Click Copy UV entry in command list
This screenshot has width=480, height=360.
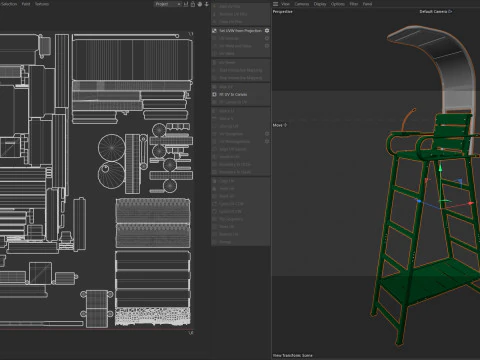pos(227,181)
